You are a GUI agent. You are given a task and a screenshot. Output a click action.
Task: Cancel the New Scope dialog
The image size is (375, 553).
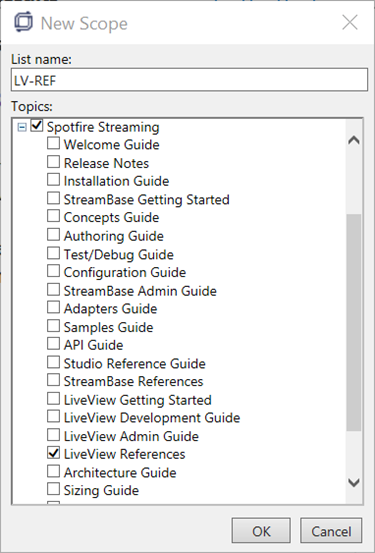click(331, 530)
